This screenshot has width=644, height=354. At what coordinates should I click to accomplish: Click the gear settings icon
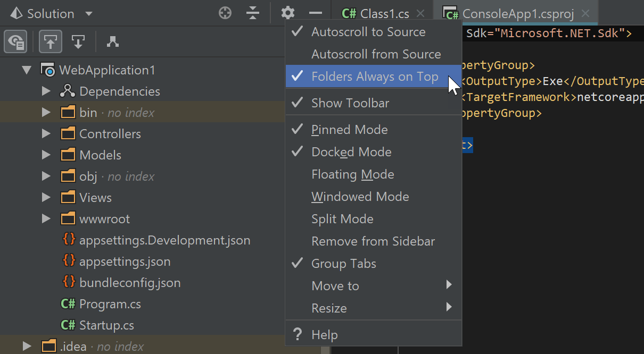point(287,13)
